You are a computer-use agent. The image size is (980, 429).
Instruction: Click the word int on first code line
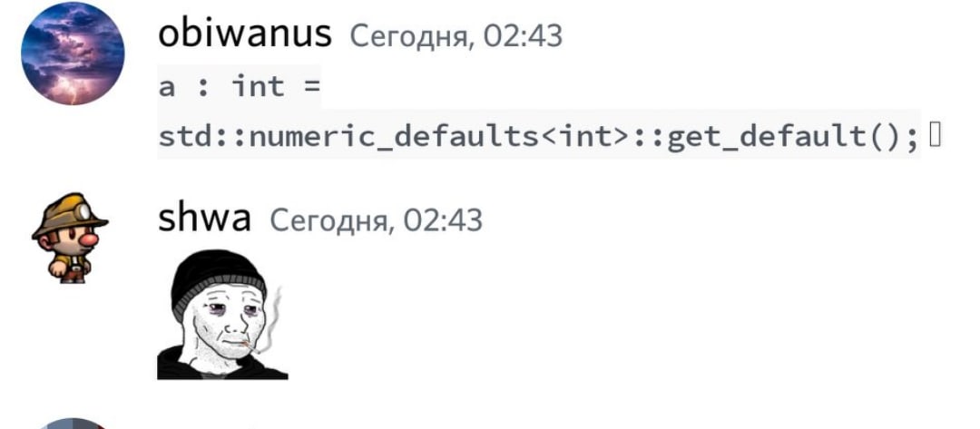[258, 85]
